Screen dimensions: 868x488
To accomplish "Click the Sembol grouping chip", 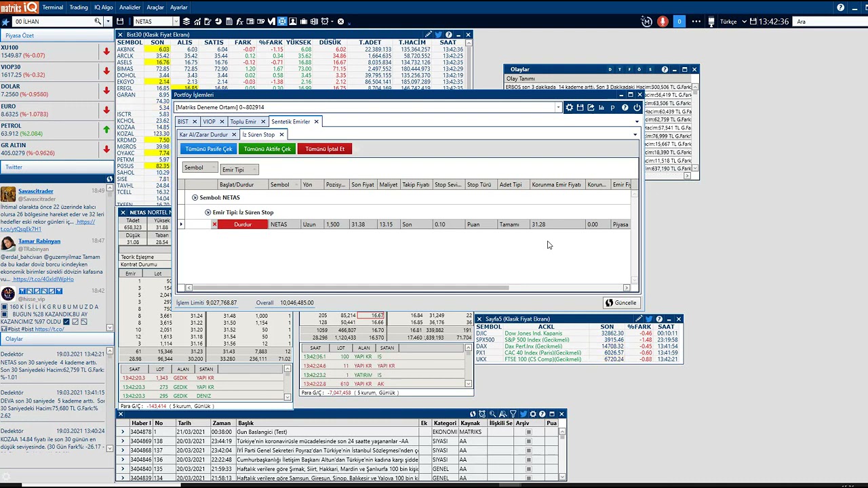I will click(x=199, y=168).
